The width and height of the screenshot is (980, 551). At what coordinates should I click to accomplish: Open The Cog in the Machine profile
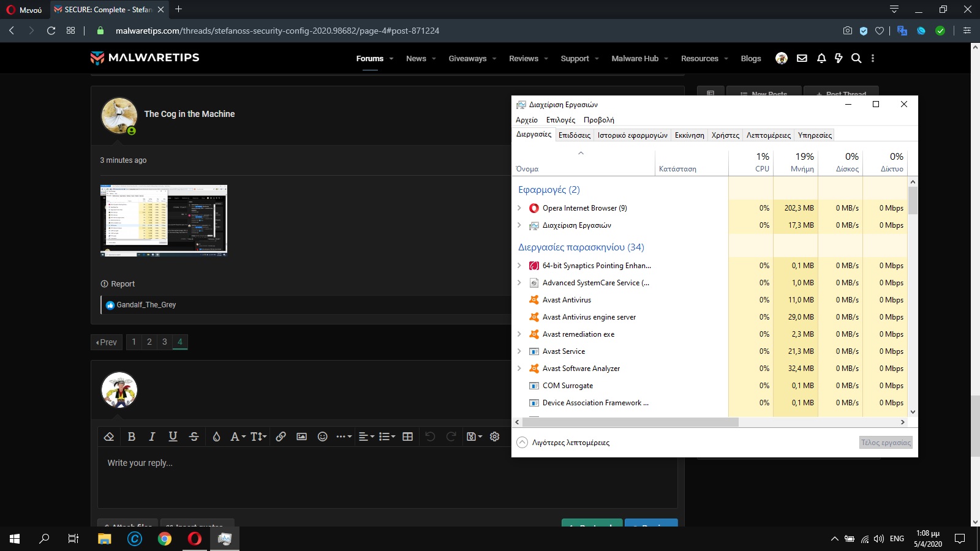[189, 114]
